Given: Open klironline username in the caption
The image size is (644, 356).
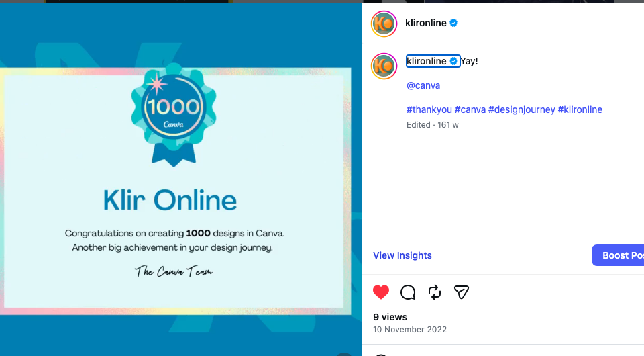Looking at the screenshot, I should tap(427, 61).
